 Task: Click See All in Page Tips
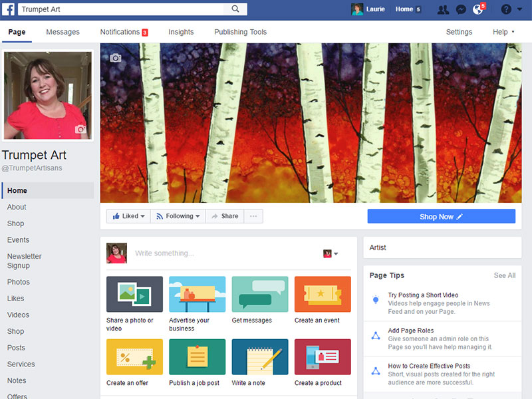[x=504, y=275]
